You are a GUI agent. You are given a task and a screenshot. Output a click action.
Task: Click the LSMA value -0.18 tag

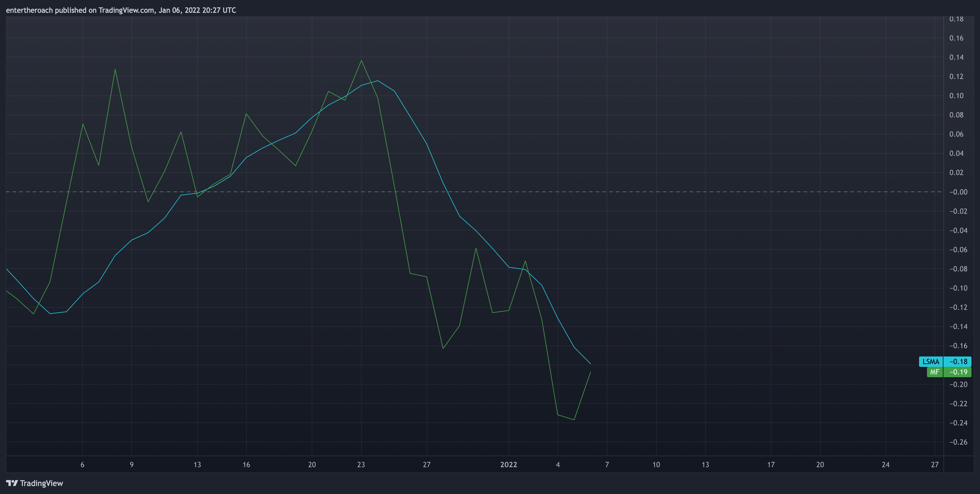[957, 362]
